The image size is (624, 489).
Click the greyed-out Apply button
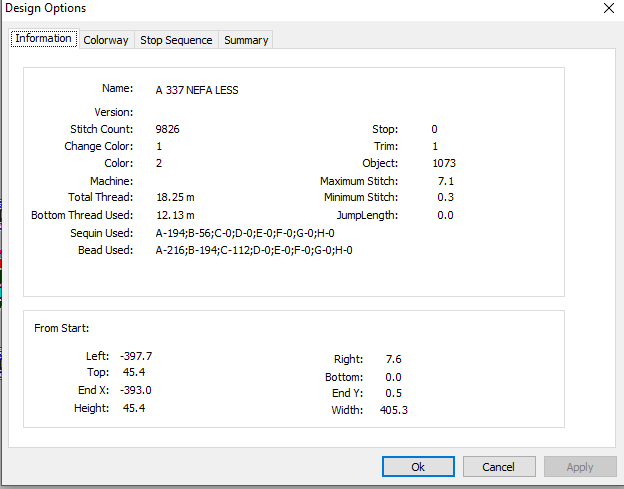pyautogui.click(x=580, y=466)
